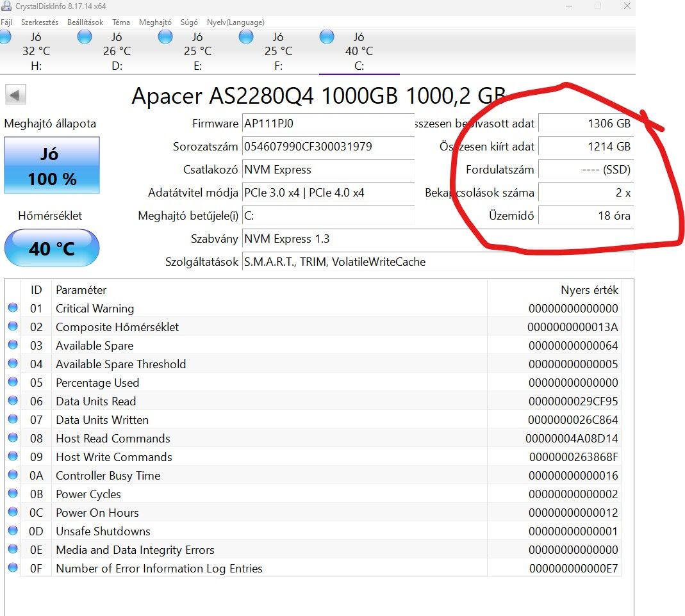The width and height of the screenshot is (685, 616).
Task: Click the Üzemidő value 18 óra
Action: coord(586,216)
